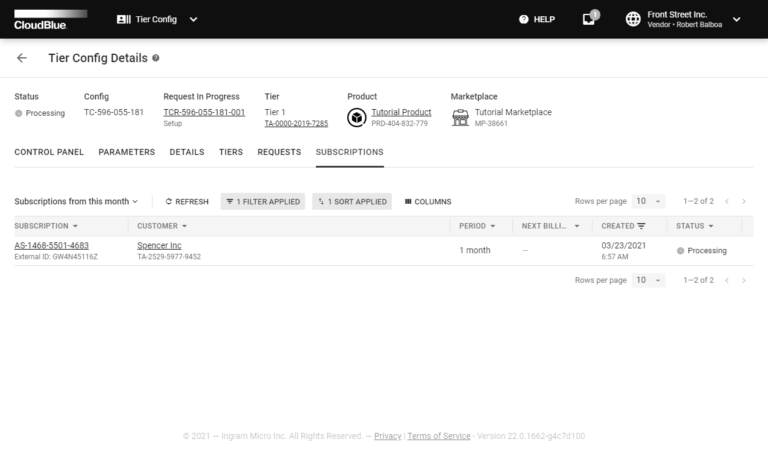The height and width of the screenshot is (457, 768).
Task: Open the NEXT BILLI... column header menu
Action: 577,226
